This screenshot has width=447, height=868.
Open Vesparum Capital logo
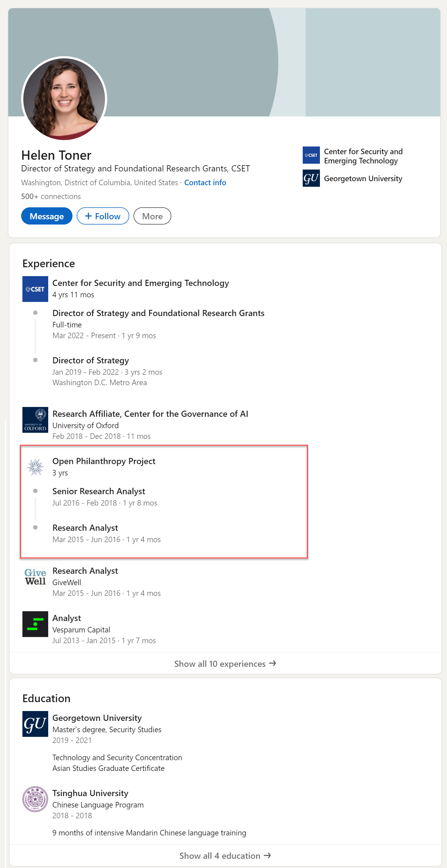pos(35,624)
